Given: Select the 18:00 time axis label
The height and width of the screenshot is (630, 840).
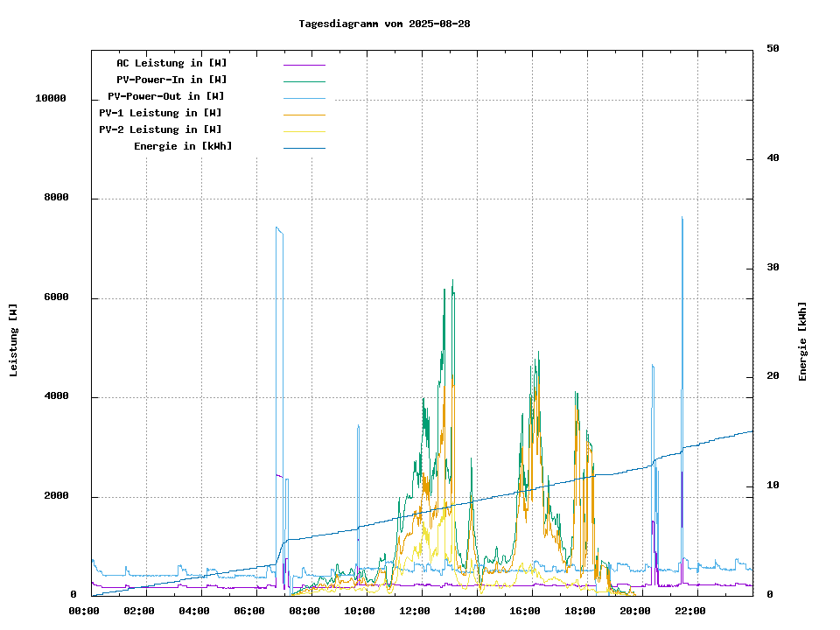Looking at the screenshot, I should point(580,611).
